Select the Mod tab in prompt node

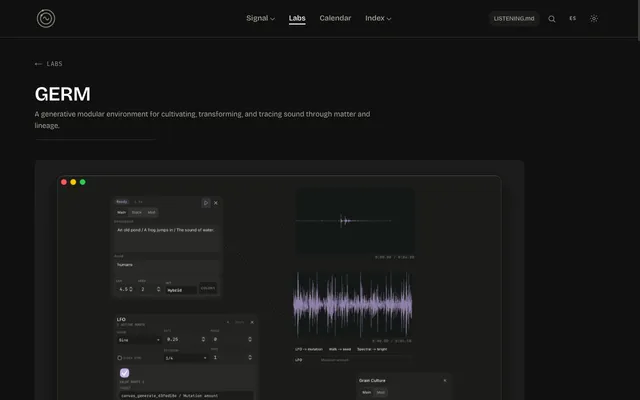point(151,212)
